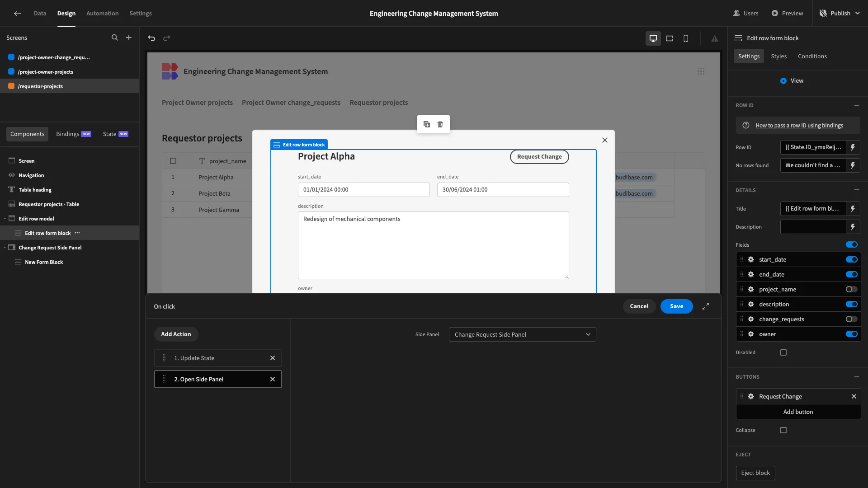Remove the Update State action
The width and height of the screenshot is (868, 488).
pos(273,358)
